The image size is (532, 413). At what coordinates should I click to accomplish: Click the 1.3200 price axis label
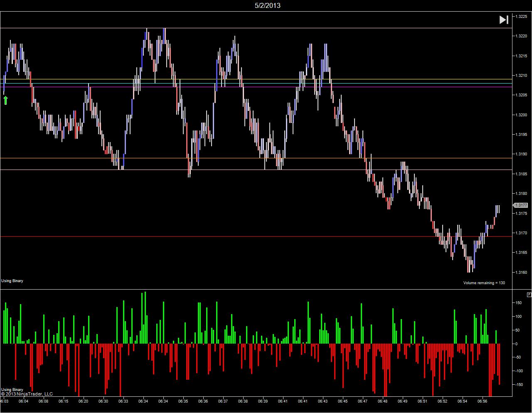click(x=521, y=115)
